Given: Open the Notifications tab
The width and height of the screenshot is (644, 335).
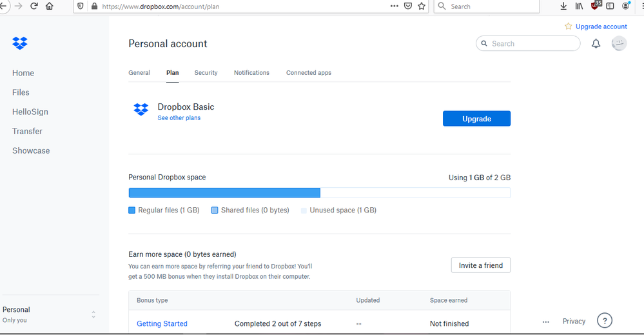Looking at the screenshot, I should point(251,73).
